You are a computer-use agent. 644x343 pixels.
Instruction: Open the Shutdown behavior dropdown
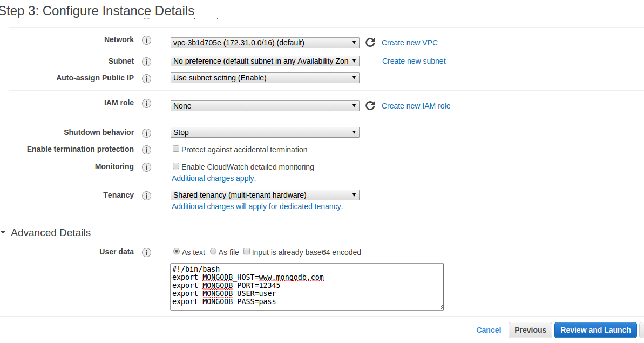tap(265, 132)
